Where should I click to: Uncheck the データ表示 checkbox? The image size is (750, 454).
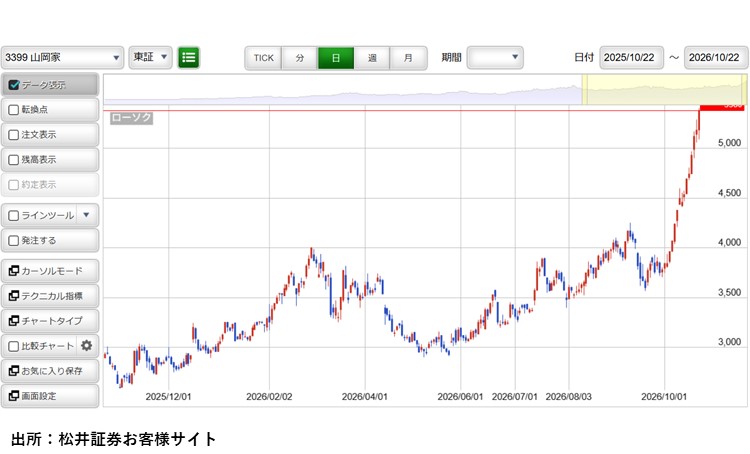tap(14, 85)
